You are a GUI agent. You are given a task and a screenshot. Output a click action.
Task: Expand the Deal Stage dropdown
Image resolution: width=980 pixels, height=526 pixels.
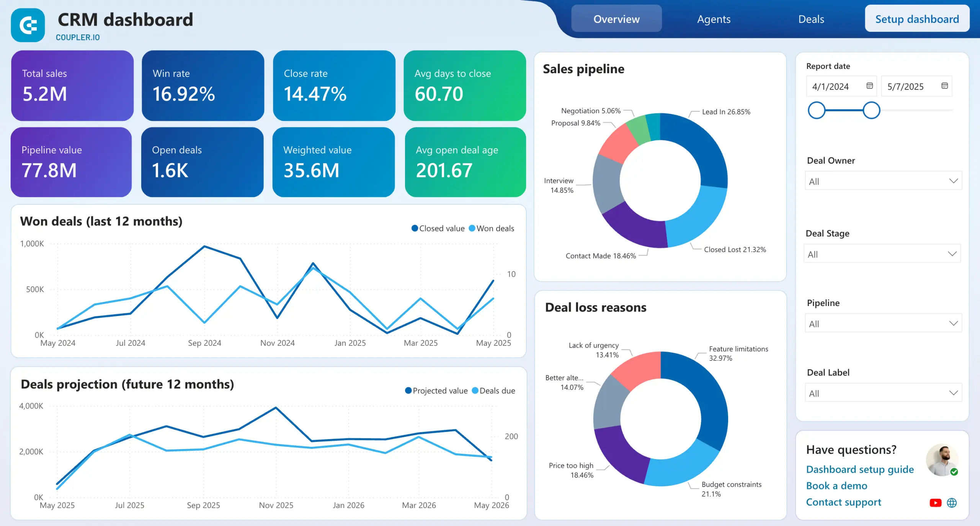(x=882, y=254)
